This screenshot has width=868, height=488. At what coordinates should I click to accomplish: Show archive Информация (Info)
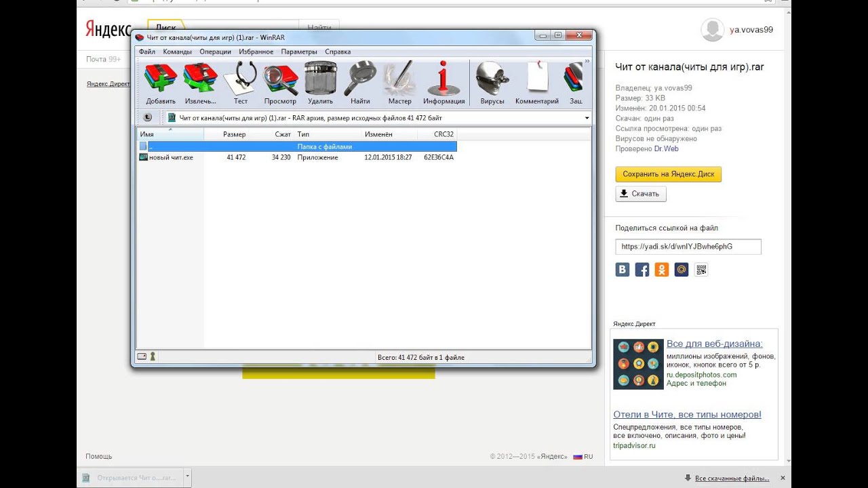444,83
